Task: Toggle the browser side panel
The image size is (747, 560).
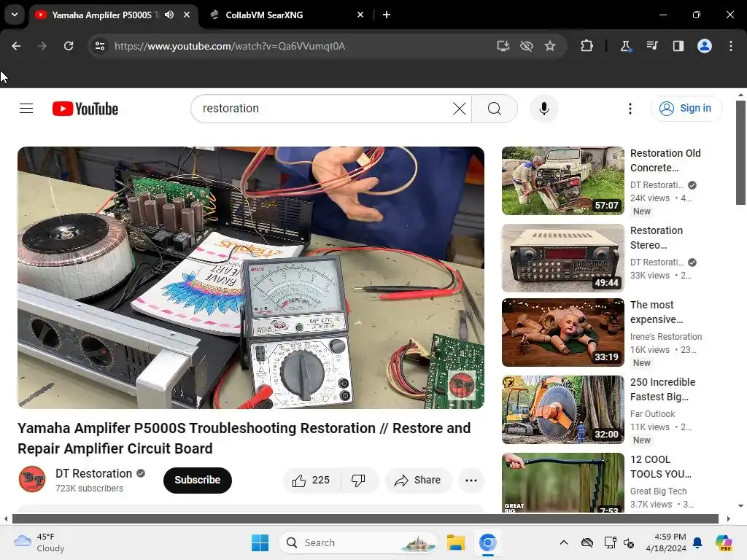Action: [678, 46]
